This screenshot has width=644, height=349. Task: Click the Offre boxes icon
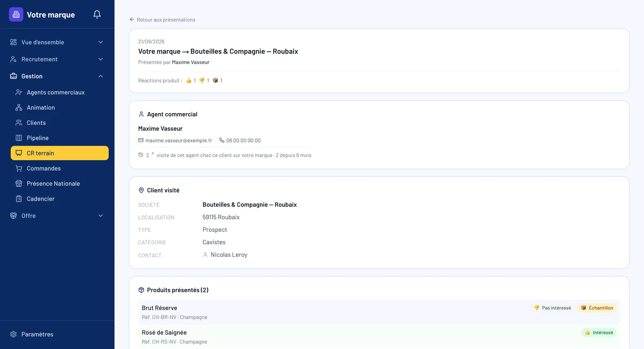(13, 216)
